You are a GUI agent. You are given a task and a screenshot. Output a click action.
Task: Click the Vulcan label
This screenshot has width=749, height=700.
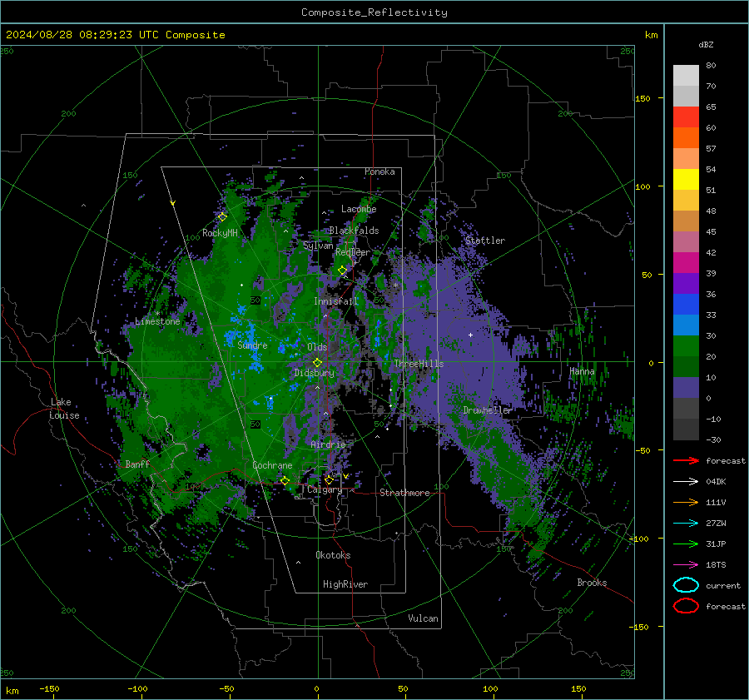click(x=423, y=618)
